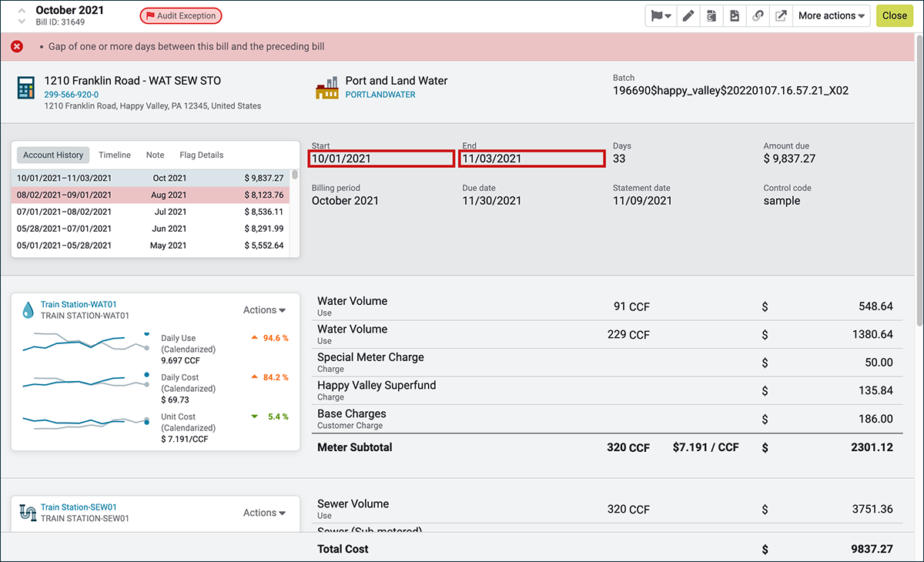Viewport: 924px width, 562px height.
Task: Click the bill title October 2021
Action: coord(70,10)
